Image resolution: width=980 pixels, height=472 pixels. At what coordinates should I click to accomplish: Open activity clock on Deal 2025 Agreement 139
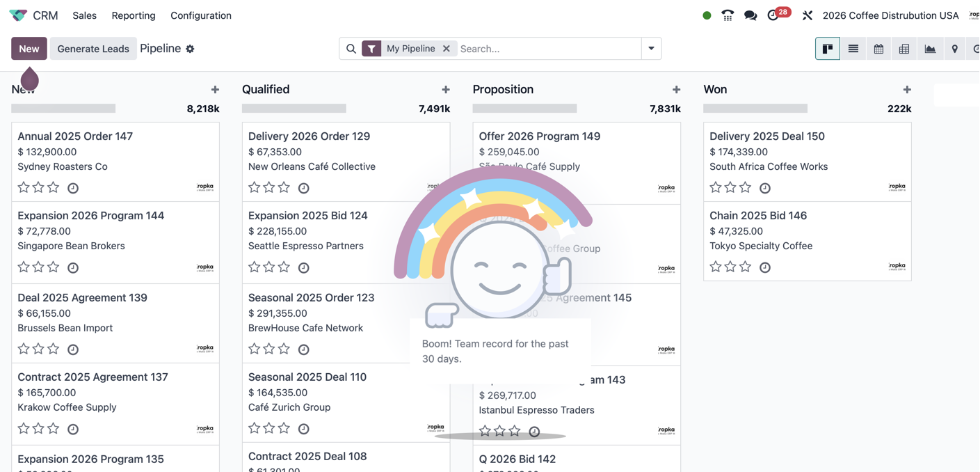click(73, 349)
